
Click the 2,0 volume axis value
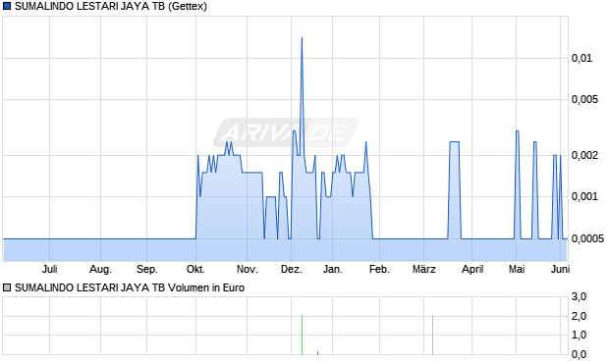[x=580, y=317]
